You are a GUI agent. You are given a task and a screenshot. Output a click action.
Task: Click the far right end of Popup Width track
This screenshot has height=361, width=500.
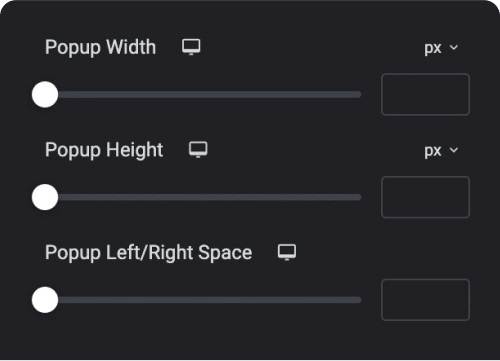click(359, 95)
